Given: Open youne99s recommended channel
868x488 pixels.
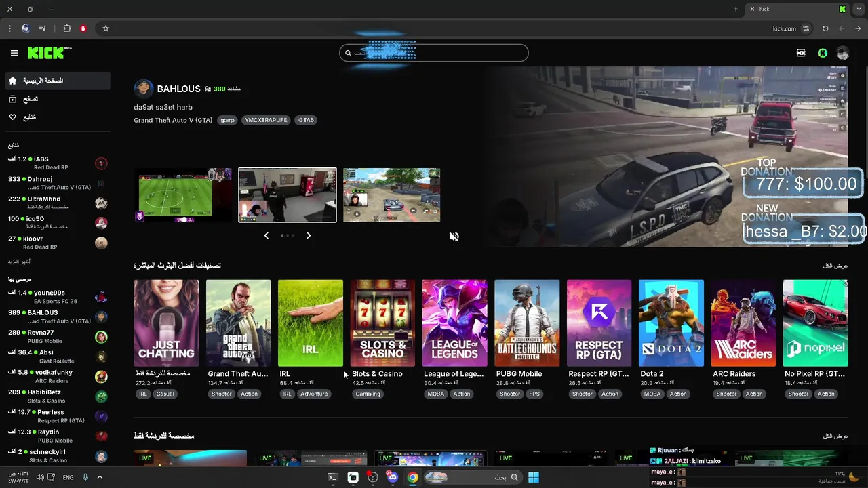Looking at the screenshot, I should click(58, 297).
